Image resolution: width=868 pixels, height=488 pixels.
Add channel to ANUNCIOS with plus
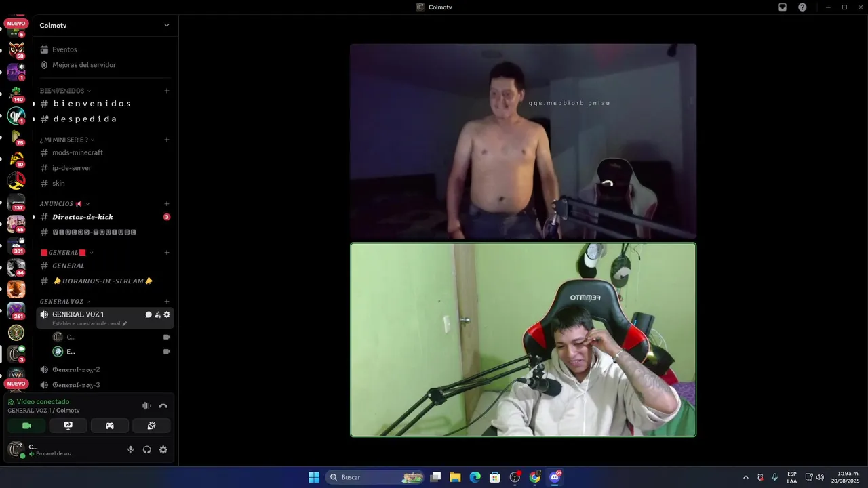pos(167,204)
